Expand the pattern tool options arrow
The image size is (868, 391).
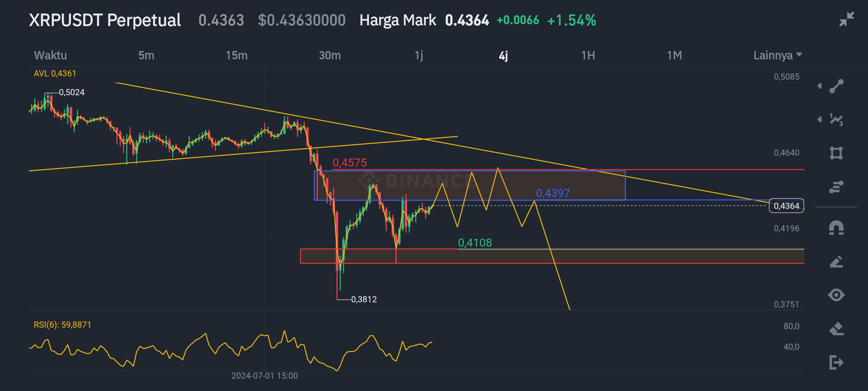(820, 119)
